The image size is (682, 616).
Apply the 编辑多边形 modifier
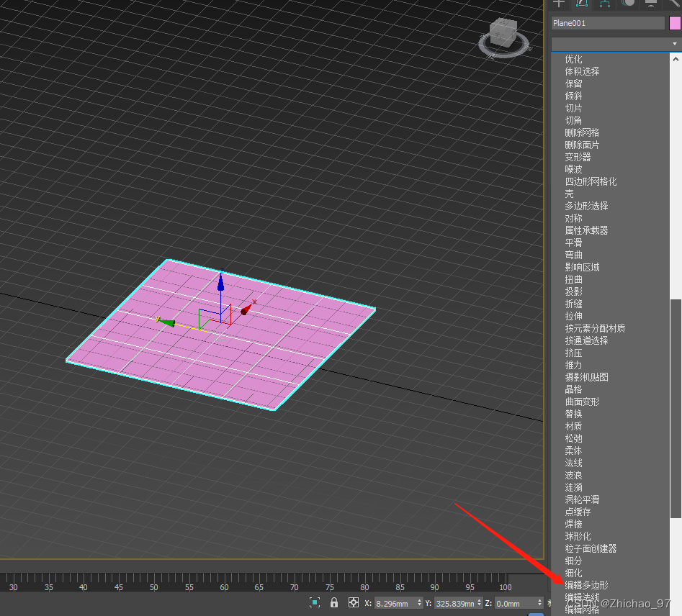pos(586,585)
